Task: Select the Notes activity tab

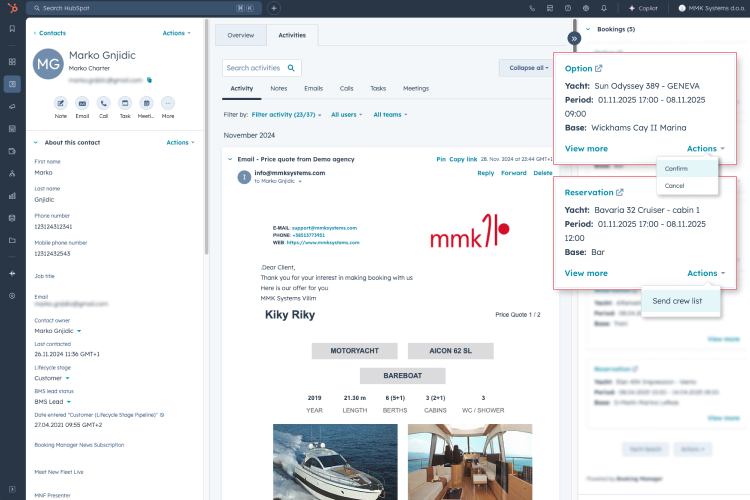Action: (279, 89)
